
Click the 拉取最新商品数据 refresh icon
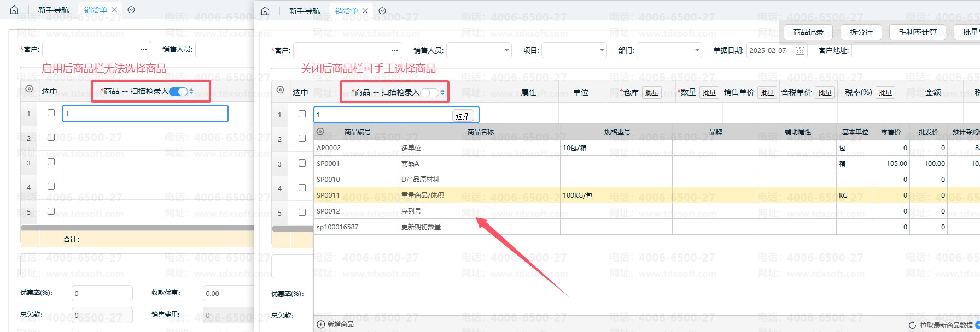[912, 325]
